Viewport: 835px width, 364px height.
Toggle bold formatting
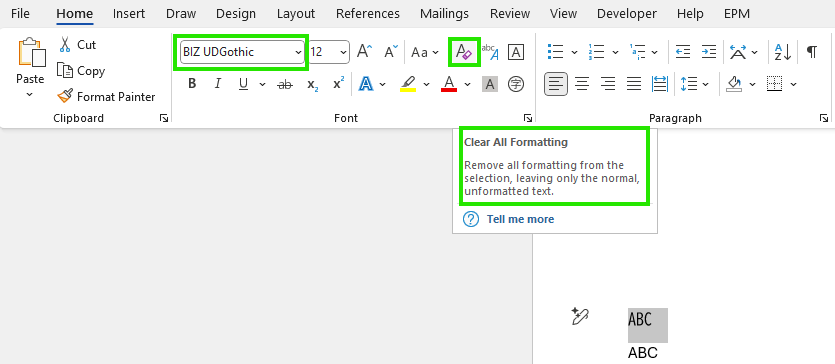pos(192,84)
